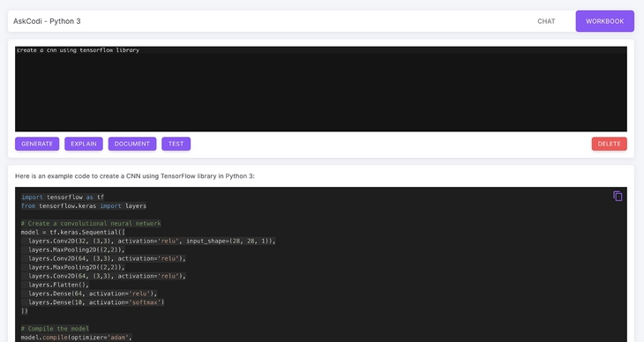
Task: Click the Dense(10 softmax code line
Action: coord(96,302)
